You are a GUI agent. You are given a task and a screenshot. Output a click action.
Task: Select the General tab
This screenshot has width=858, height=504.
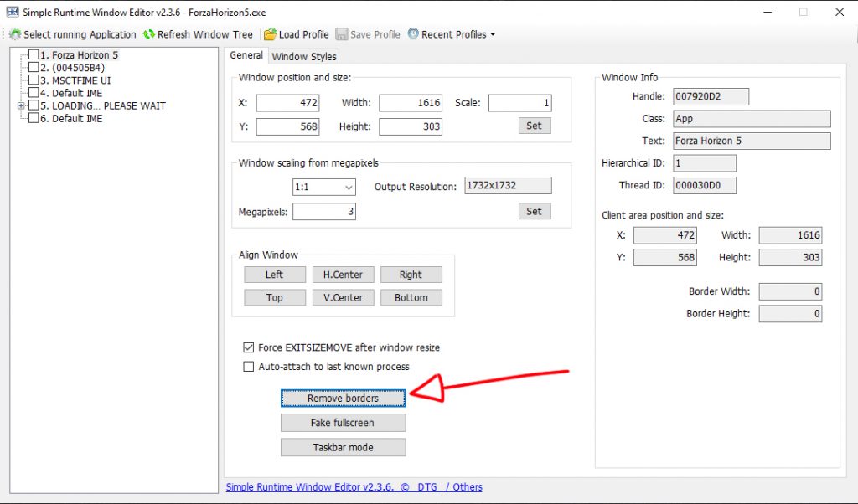(x=246, y=55)
